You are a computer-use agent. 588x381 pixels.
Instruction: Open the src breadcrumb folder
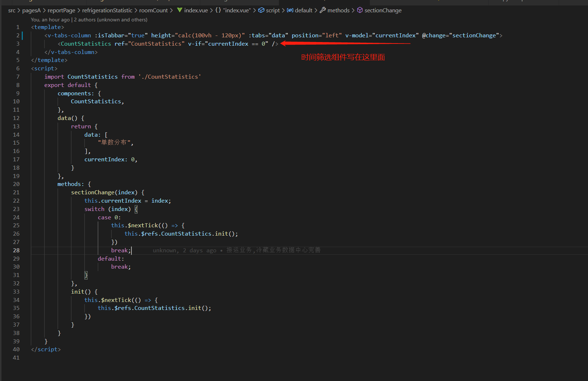click(x=12, y=11)
